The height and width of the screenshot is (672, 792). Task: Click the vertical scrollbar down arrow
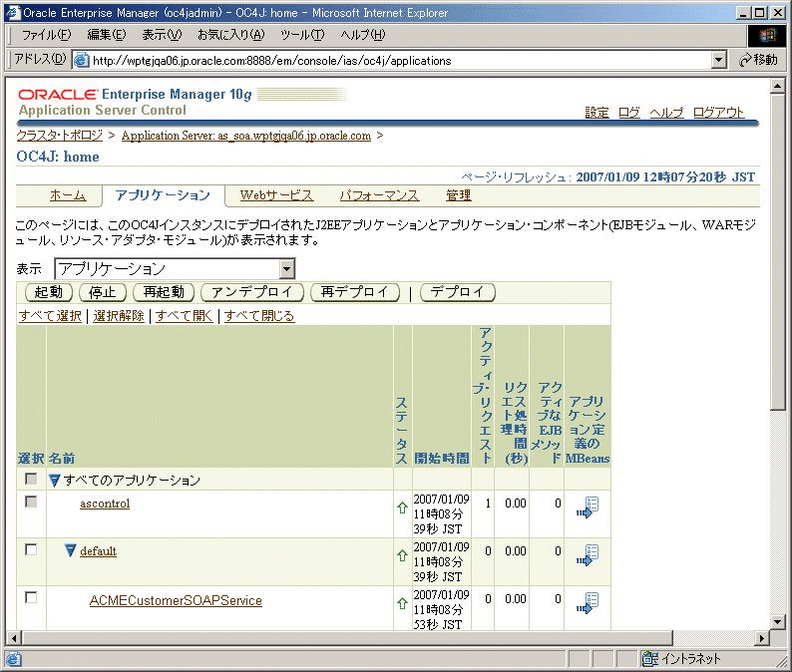point(777,622)
